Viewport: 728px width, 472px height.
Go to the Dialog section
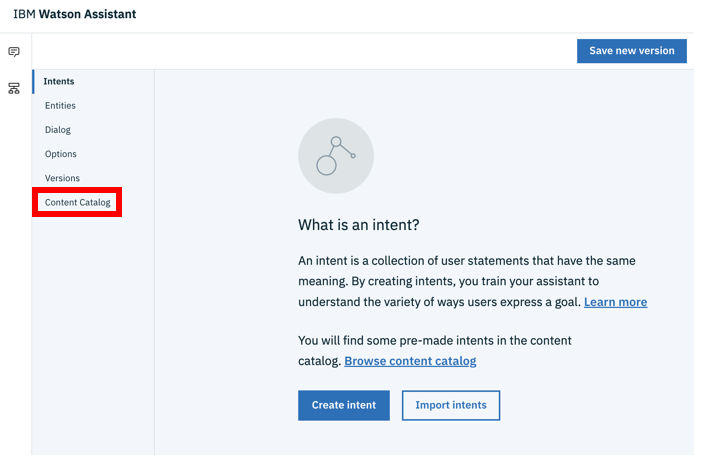click(x=58, y=130)
